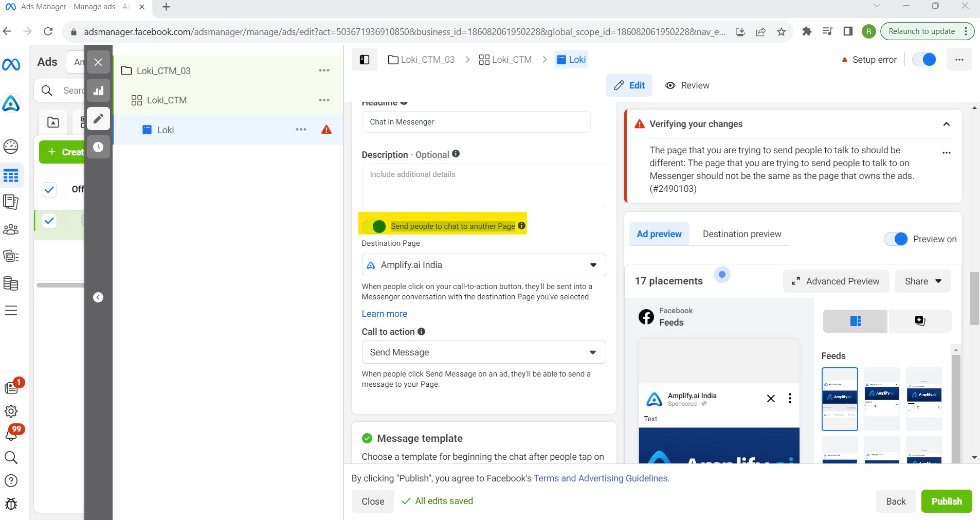The width and height of the screenshot is (980, 520).
Task: Open the Advanced Preview expand icon
Action: tap(795, 281)
